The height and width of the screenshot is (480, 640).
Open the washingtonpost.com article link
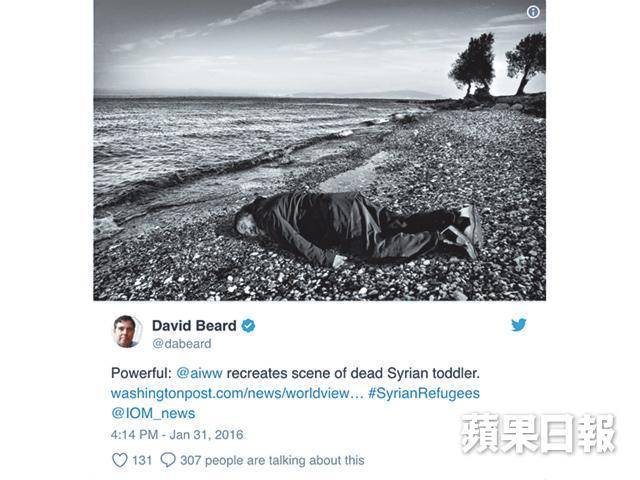pyautogui.click(x=237, y=393)
